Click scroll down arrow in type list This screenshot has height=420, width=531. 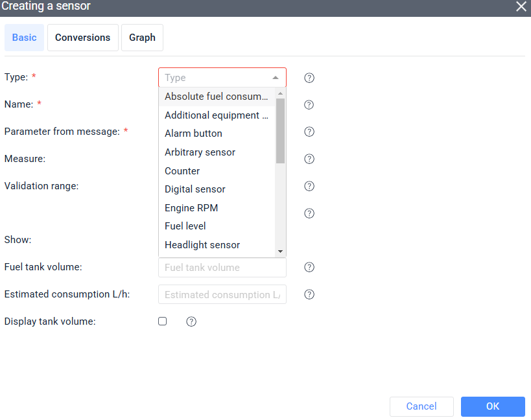280,251
